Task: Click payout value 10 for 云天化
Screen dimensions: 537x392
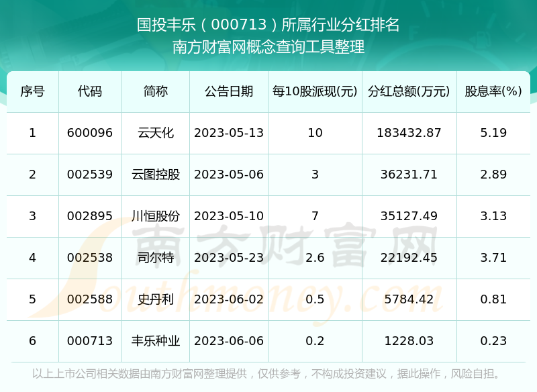Action: tap(315, 133)
